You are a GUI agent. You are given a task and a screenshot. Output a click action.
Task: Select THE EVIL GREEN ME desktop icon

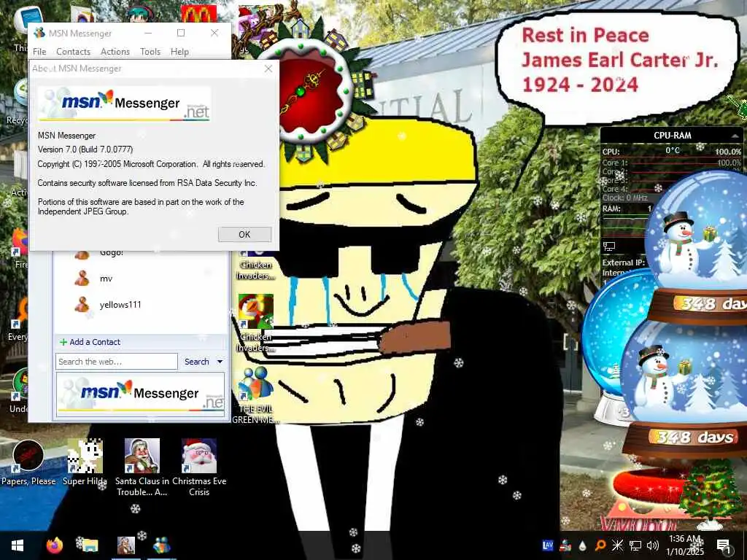click(255, 395)
